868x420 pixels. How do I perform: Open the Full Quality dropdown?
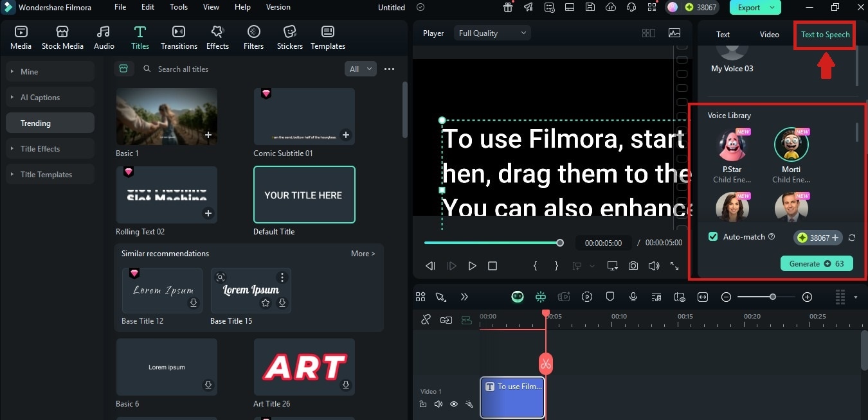493,33
